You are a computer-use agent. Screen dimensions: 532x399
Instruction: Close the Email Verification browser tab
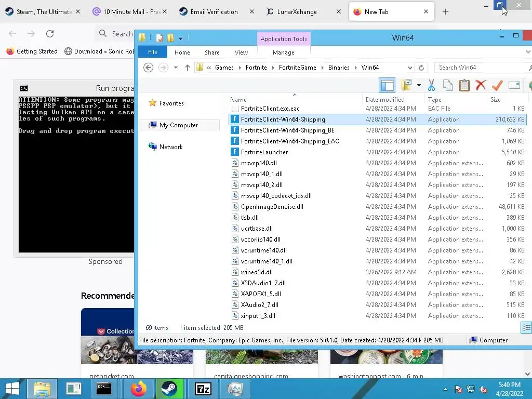252,11
